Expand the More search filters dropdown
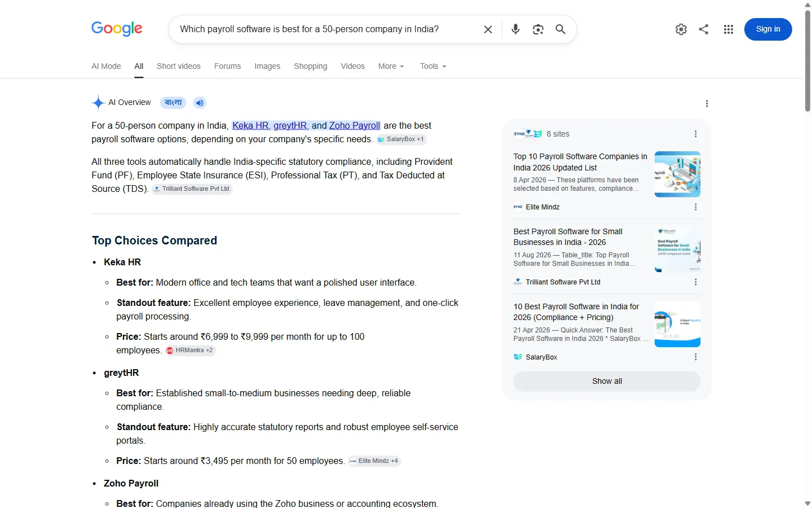 [x=391, y=66]
